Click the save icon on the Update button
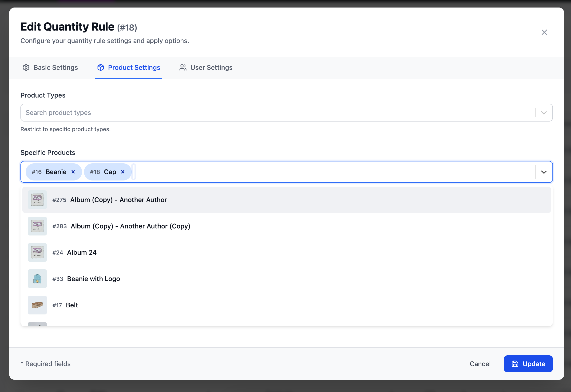The image size is (571, 392). point(515,364)
